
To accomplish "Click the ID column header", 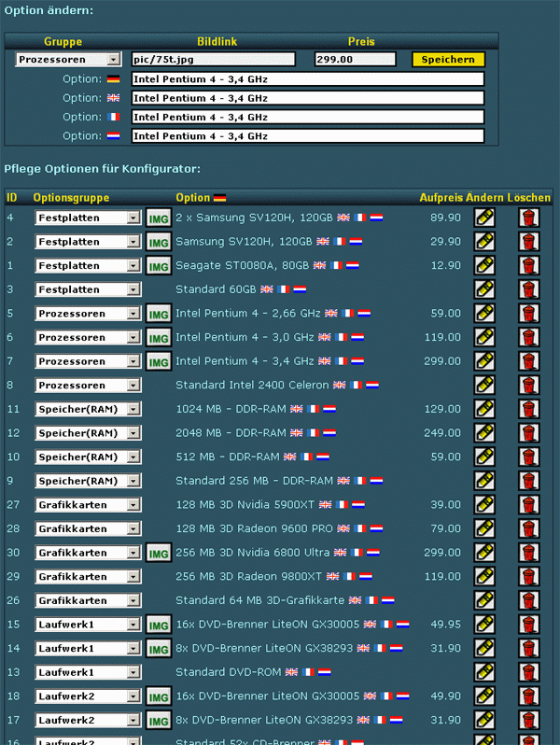I will click(11, 198).
